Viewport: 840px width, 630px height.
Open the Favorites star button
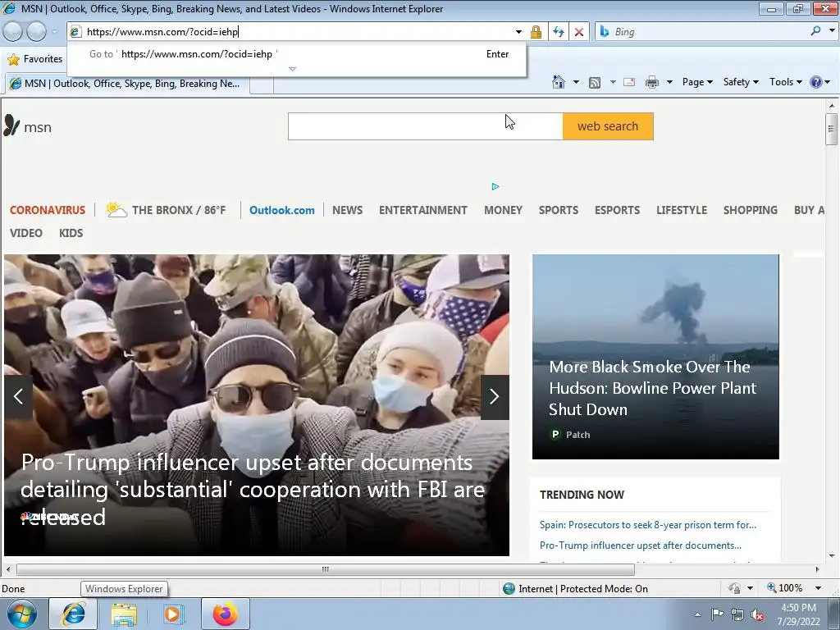tap(34, 59)
